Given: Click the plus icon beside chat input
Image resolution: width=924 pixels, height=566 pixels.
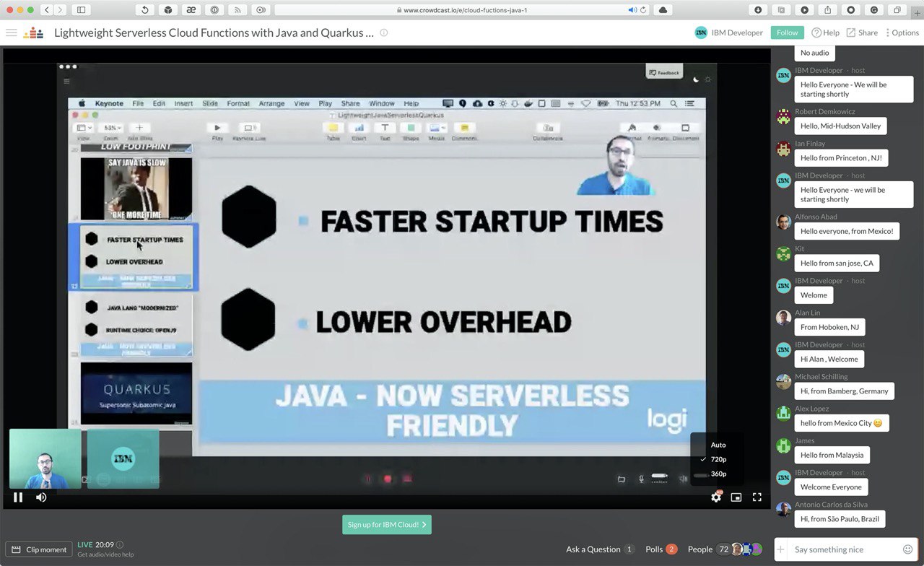Looking at the screenshot, I should coord(780,549).
